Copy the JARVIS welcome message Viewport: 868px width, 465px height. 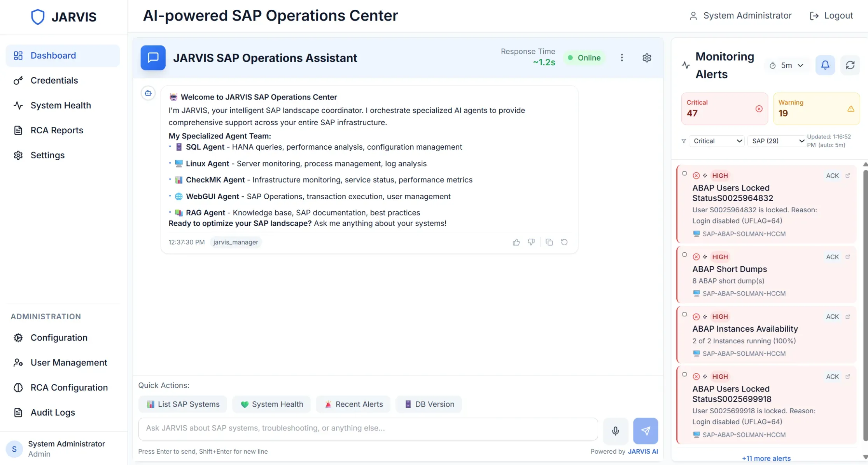point(549,242)
